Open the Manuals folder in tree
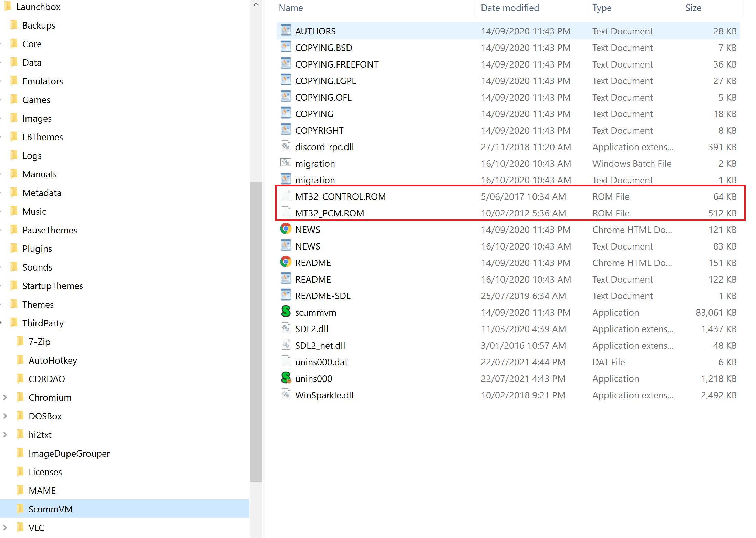The height and width of the screenshot is (538, 756). coord(39,174)
